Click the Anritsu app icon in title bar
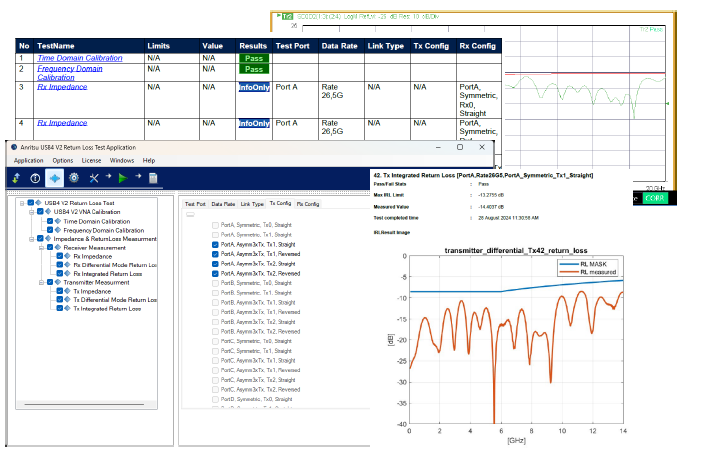 [13, 146]
